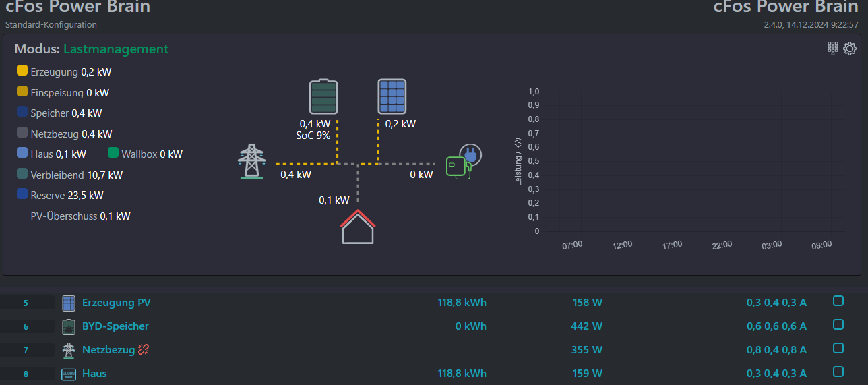Click battery icon beside BYD-Speicher

pos(69,326)
